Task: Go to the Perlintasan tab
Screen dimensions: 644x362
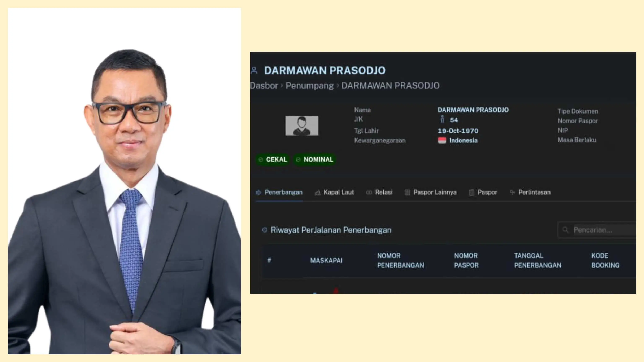Action: tap(530, 192)
